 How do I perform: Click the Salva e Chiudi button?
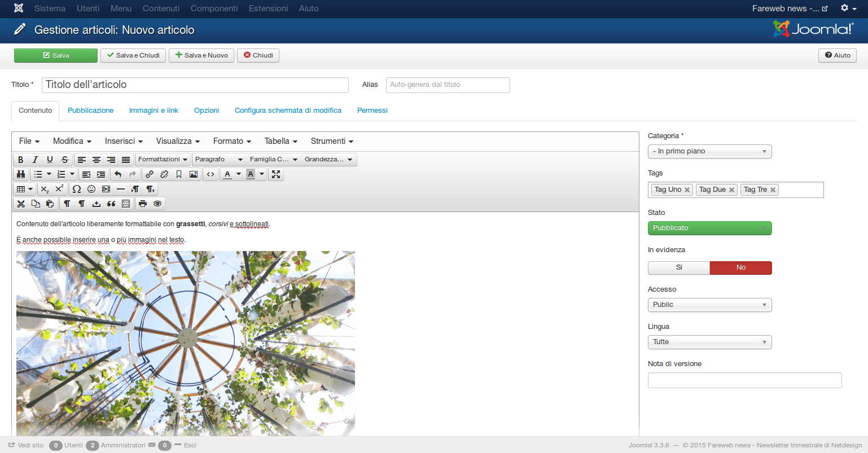[133, 55]
